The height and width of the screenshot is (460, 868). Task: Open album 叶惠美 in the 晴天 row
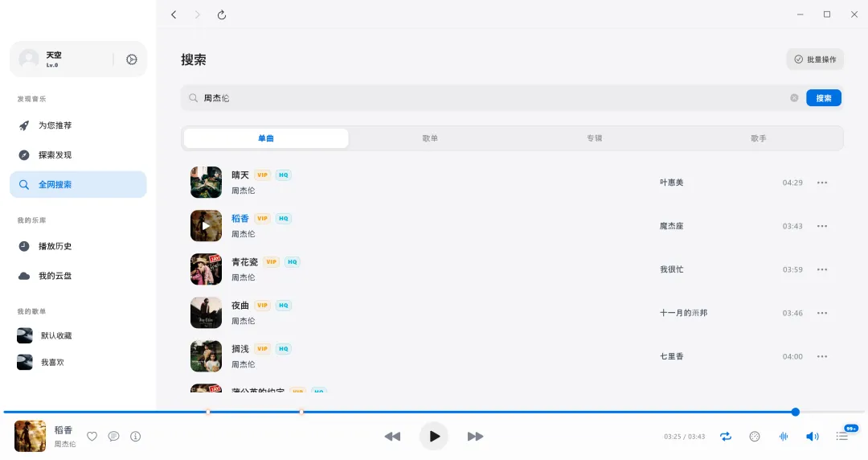(x=671, y=183)
